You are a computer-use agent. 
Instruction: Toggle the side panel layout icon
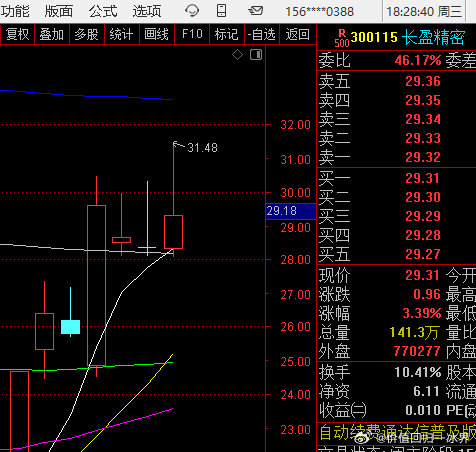tap(256, 55)
